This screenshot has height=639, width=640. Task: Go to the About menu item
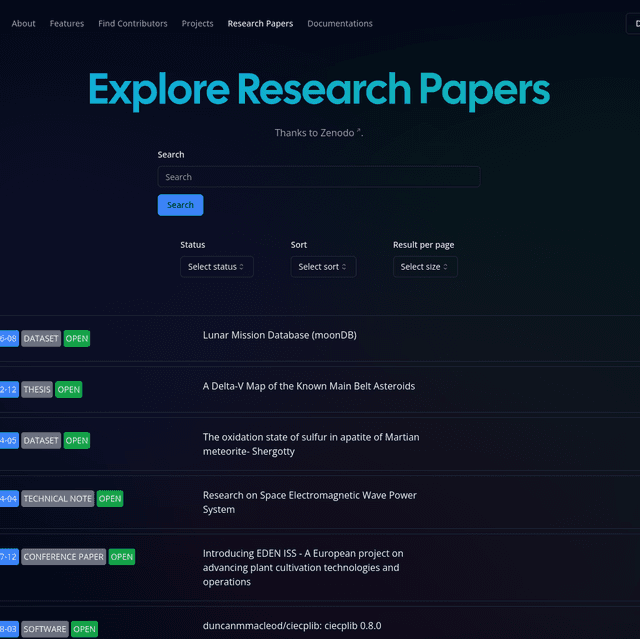click(24, 24)
